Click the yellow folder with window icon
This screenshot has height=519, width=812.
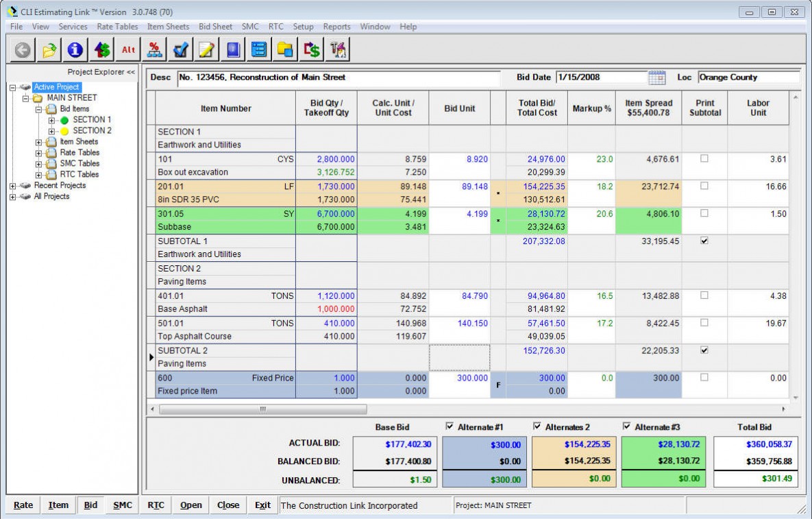tap(285, 50)
